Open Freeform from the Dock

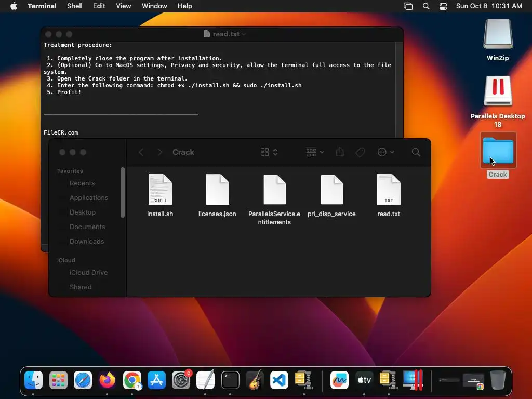pyautogui.click(x=340, y=380)
